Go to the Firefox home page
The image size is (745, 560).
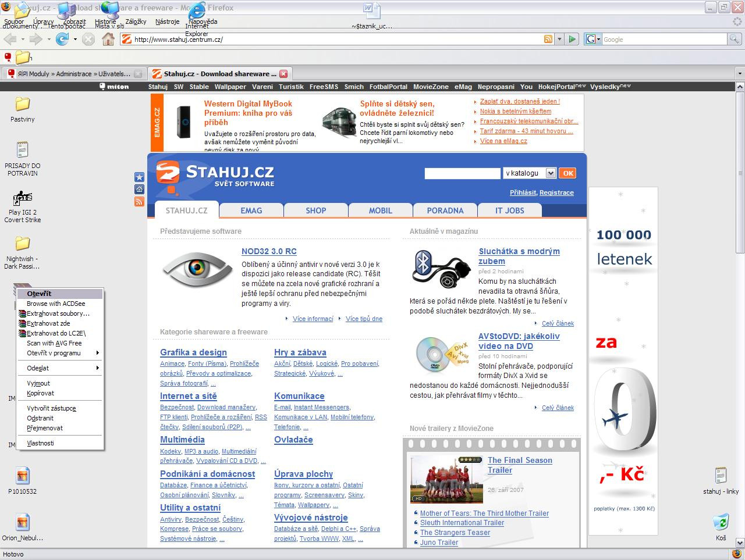point(108,39)
